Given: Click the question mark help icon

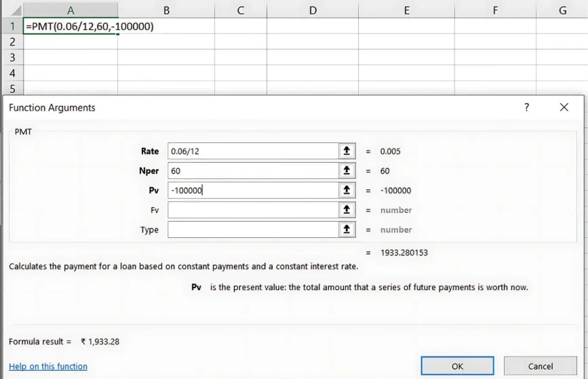Looking at the screenshot, I should coord(526,107).
